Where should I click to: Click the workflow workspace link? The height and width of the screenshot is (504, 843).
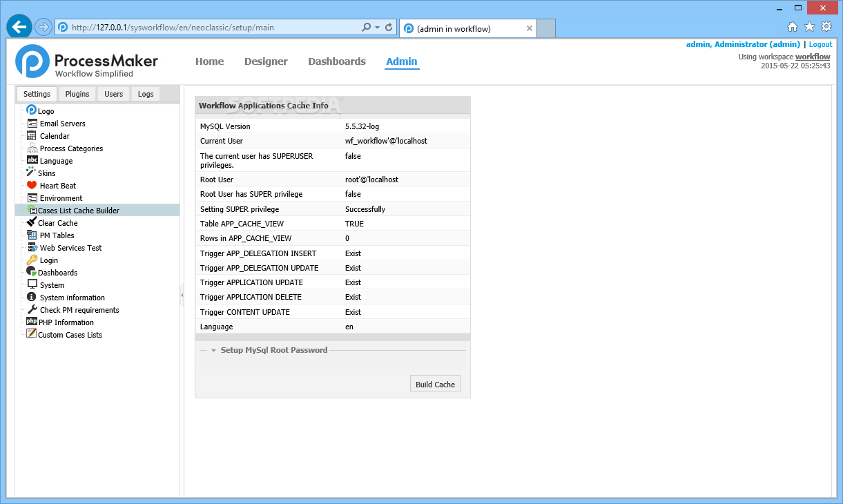point(813,57)
